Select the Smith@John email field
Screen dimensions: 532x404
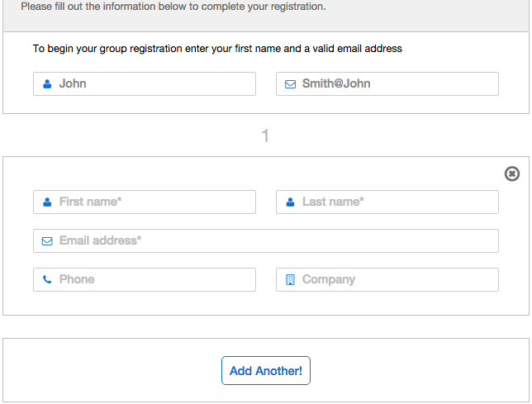397,83
